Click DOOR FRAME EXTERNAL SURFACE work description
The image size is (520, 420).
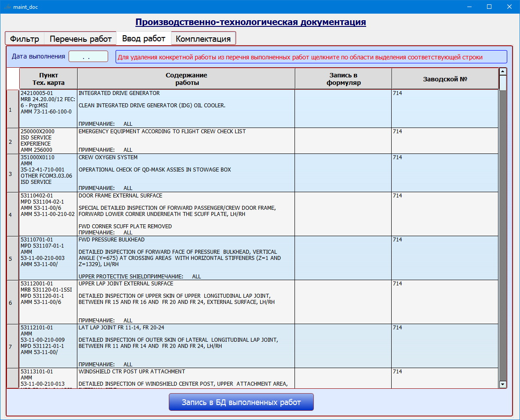pyautogui.click(x=186, y=214)
